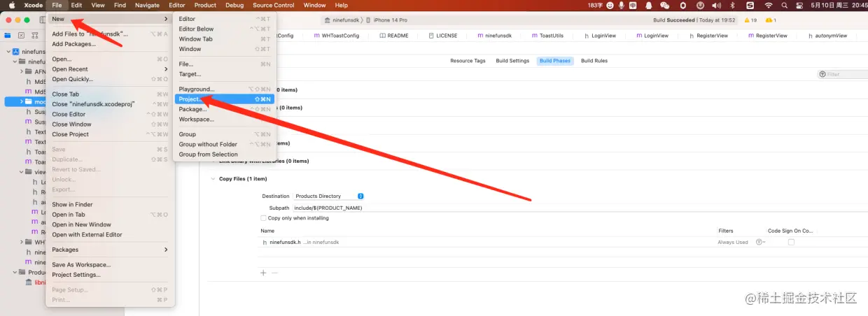Open the Symbol navigator icon

pos(36,35)
